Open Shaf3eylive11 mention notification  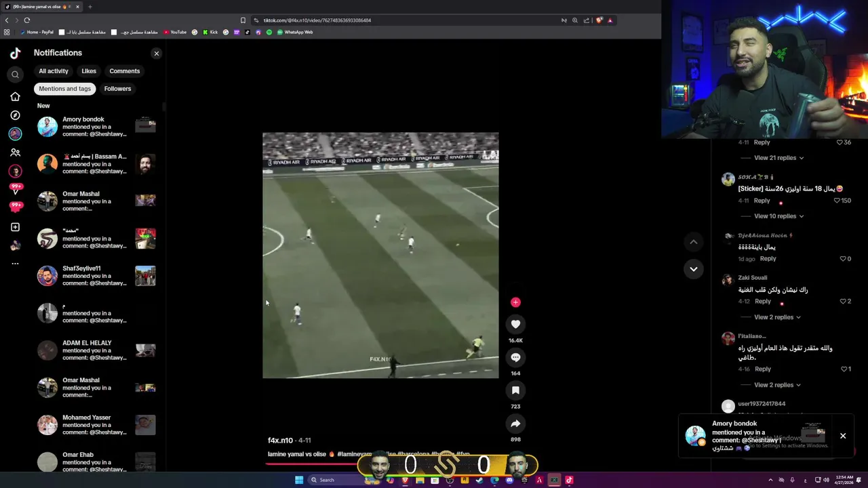tap(96, 276)
